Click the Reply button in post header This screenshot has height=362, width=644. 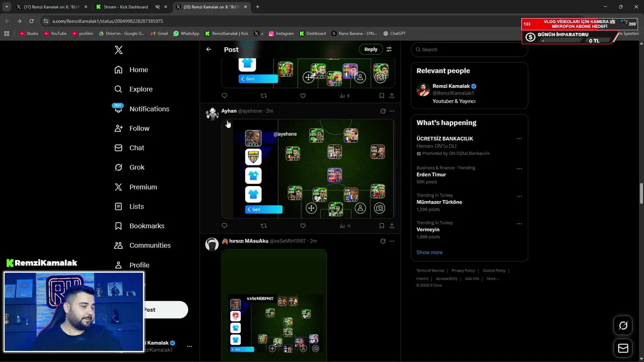pyautogui.click(x=371, y=49)
